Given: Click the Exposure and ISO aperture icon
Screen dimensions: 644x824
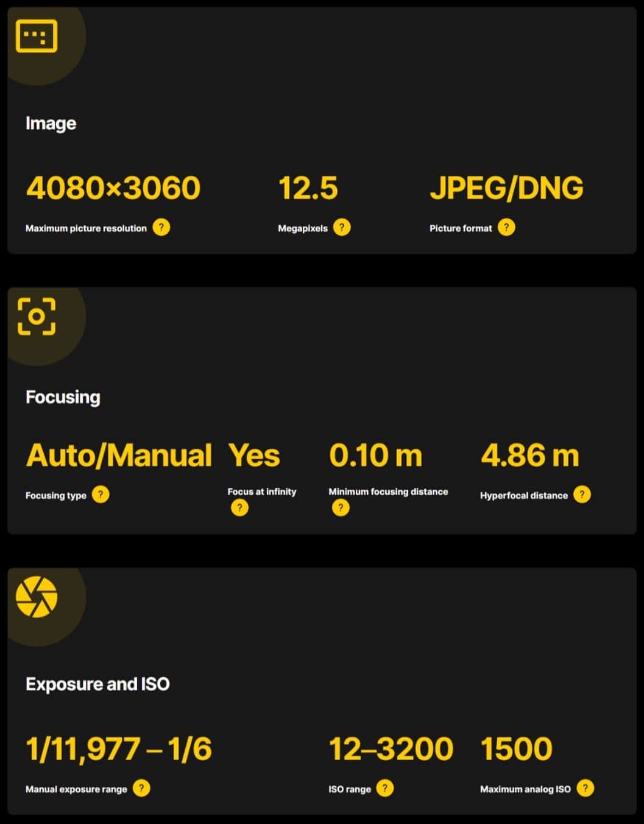Looking at the screenshot, I should (37, 597).
